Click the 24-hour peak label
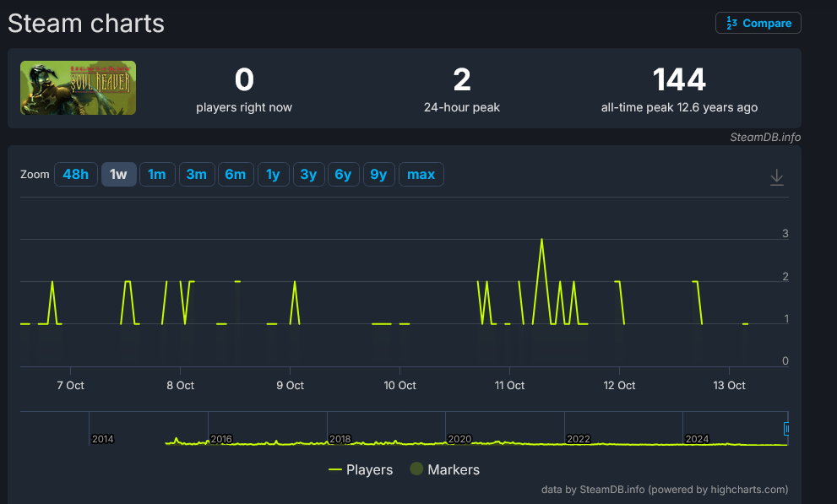The image size is (837, 504). pos(462,107)
